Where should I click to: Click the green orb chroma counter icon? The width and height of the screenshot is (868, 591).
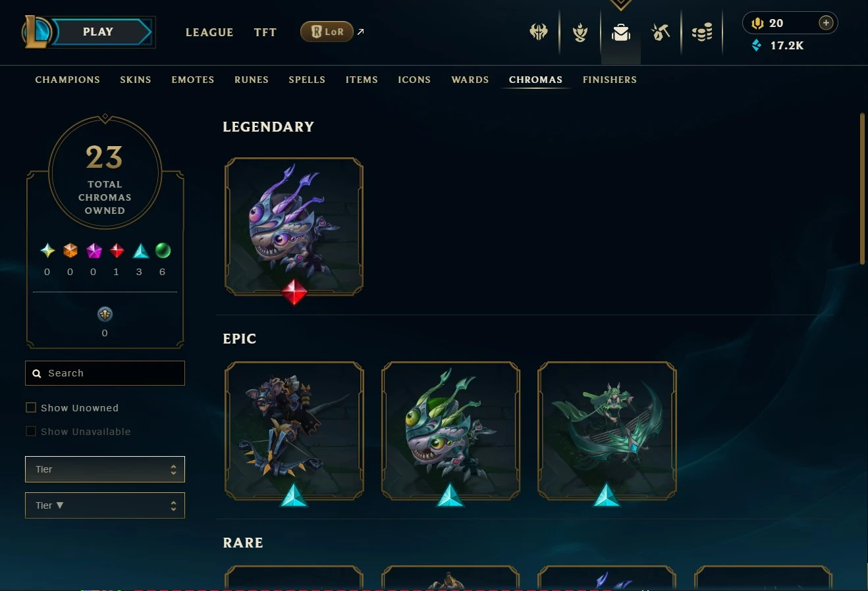pos(163,251)
